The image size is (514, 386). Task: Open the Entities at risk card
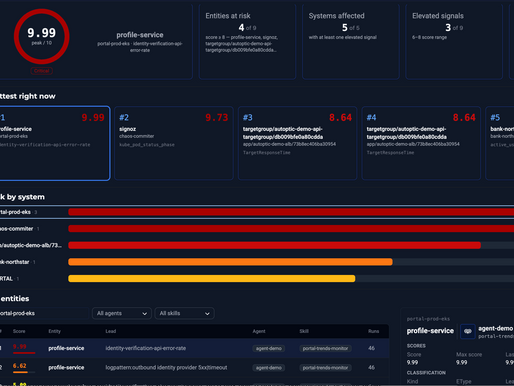click(247, 41)
